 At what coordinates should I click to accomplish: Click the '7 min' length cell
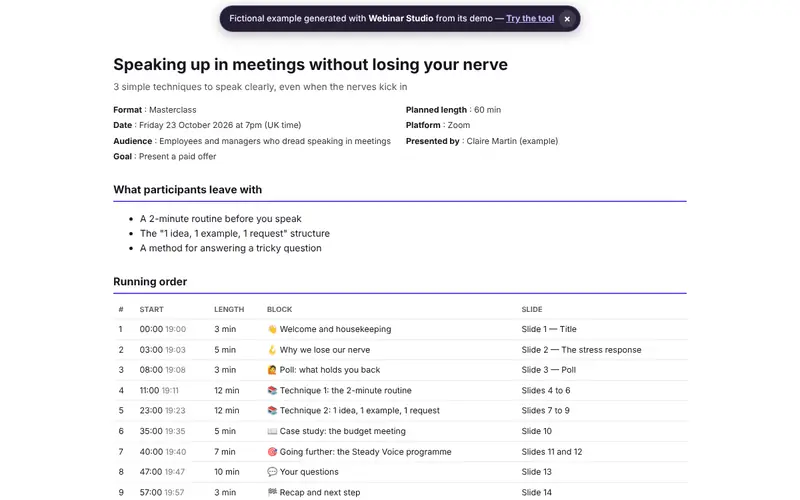pos(225,452)
